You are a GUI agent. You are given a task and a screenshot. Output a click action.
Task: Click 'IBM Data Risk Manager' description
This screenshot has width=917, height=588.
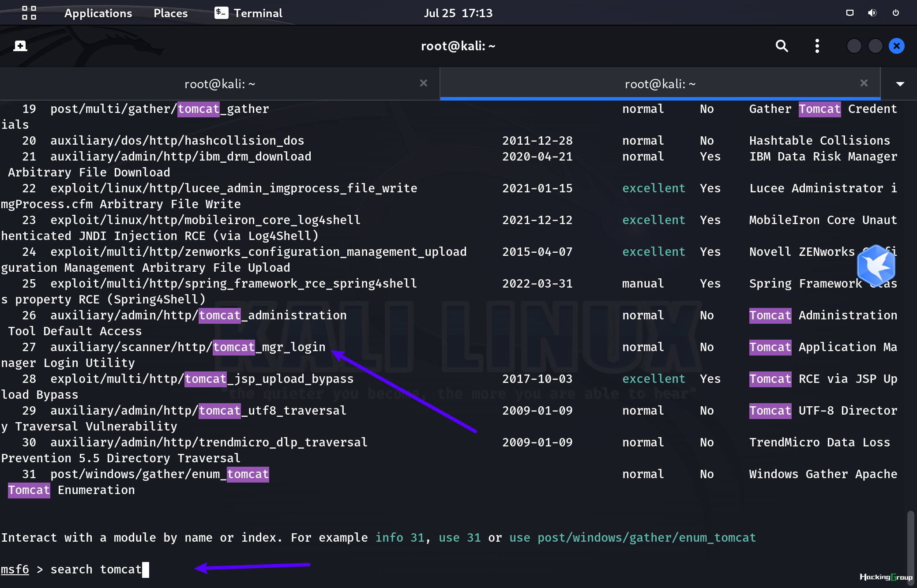click(823, 157)
